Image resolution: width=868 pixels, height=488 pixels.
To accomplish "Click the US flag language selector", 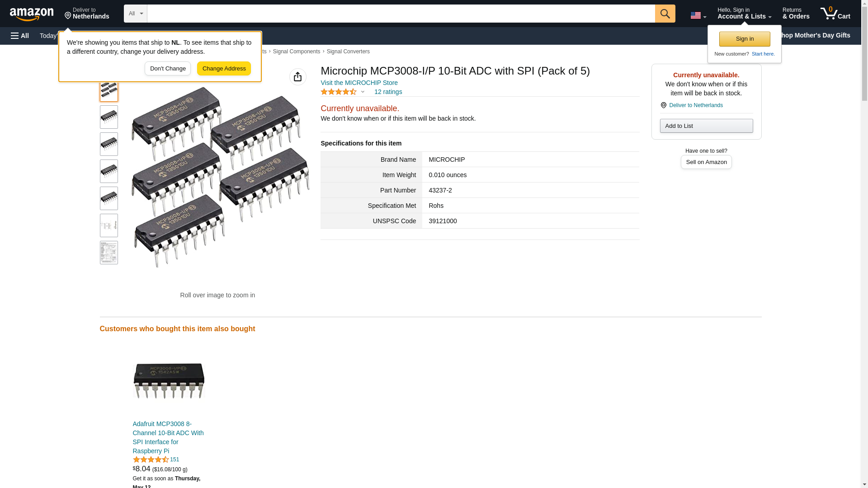I will (x=698, y=15).
